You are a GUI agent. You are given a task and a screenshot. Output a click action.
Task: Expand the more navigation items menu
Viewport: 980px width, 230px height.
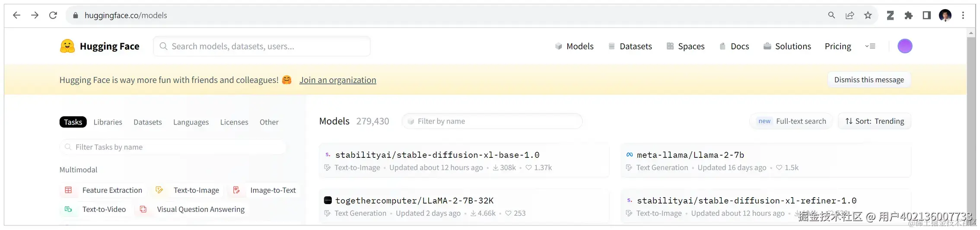tap(870, 46)
